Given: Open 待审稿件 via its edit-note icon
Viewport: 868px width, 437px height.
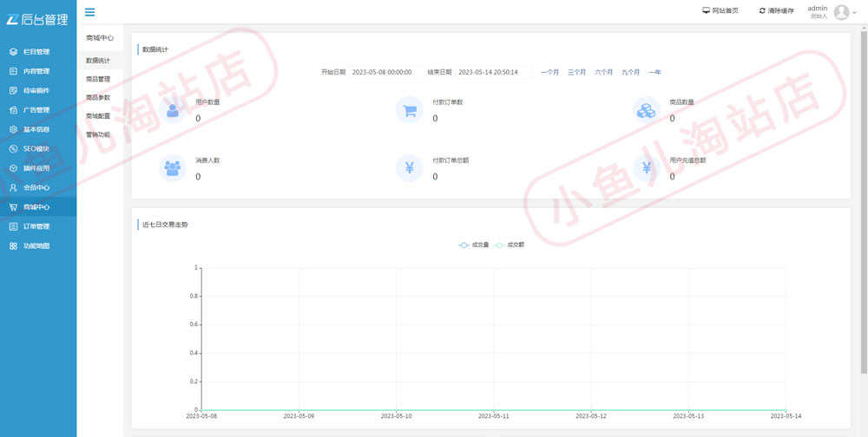Looking at the screenshot, I should click(13, 91).
